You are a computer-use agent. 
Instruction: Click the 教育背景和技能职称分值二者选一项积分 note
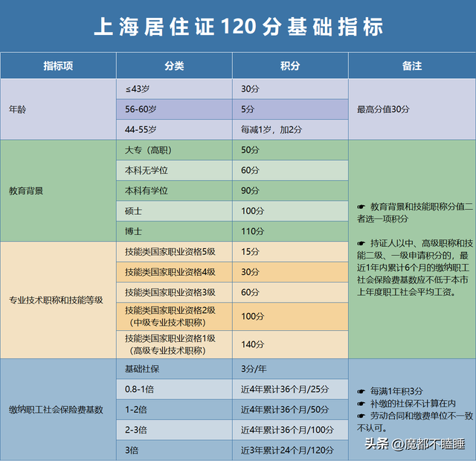tap(415, 213)
